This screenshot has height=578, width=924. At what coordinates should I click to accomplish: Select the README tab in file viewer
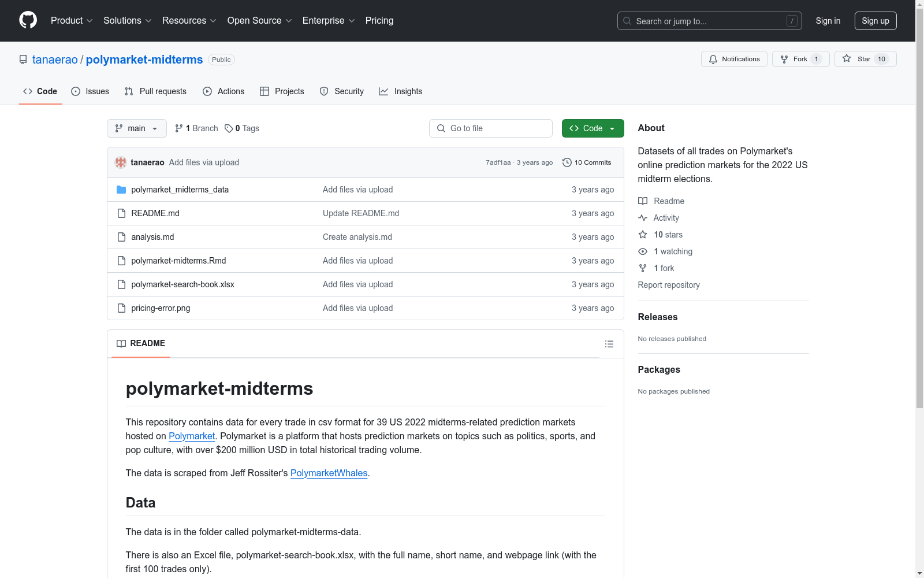coord(141,343)
